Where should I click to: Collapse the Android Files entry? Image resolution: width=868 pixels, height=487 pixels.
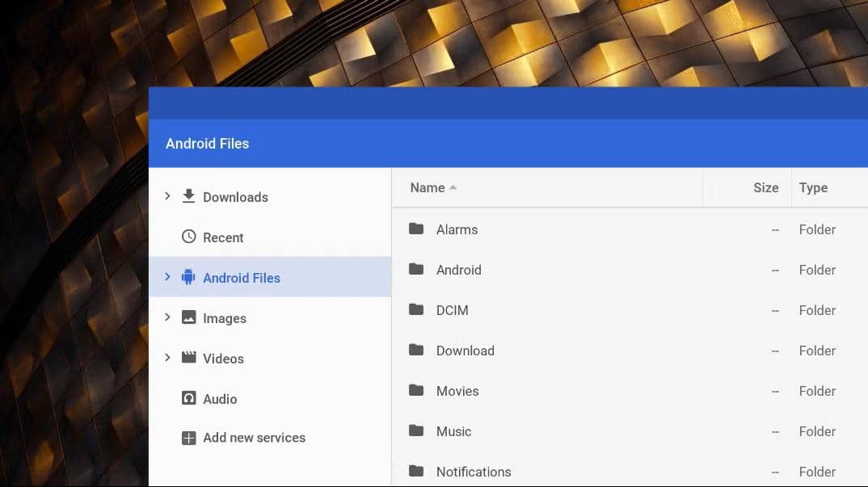pos(167,276)
